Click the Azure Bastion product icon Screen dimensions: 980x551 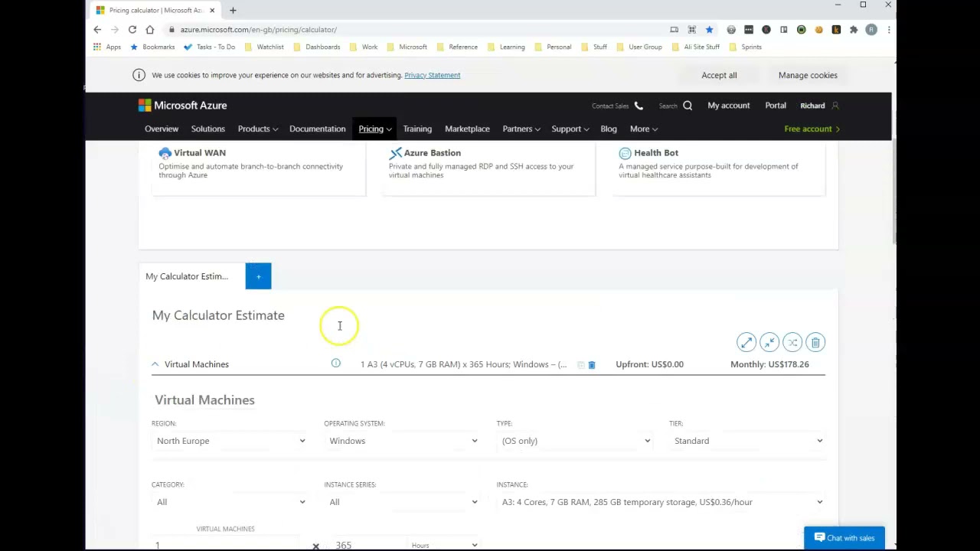click(395, 153)
